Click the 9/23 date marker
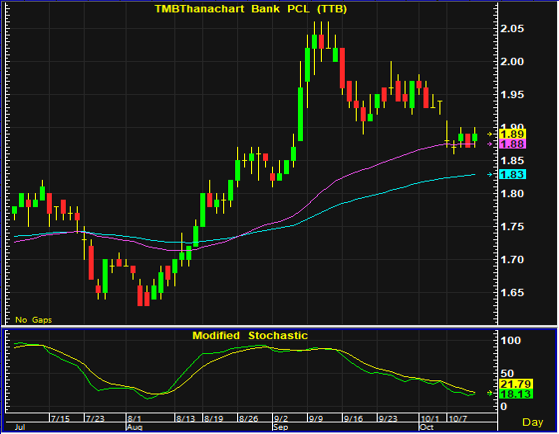Viewport: 559px width, 434px height. tap(388, 418)
